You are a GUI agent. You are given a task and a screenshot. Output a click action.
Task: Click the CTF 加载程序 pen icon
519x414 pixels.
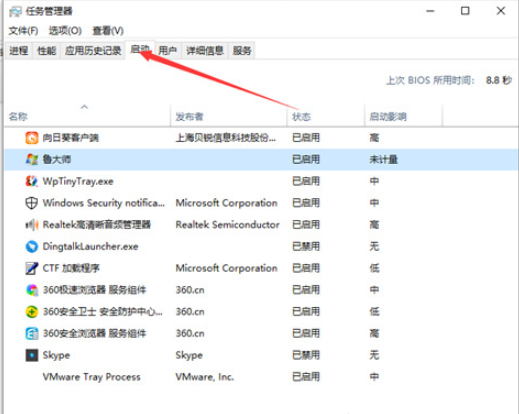pos(32,268)
